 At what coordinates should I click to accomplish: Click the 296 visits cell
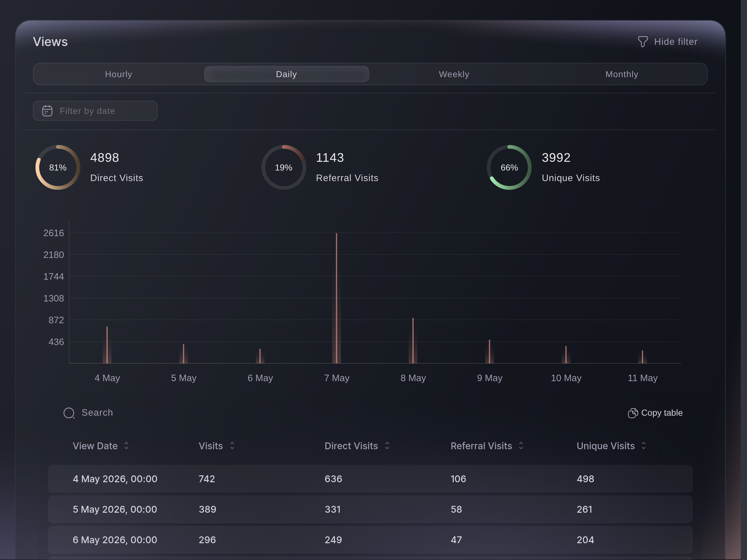click(207, 540)
